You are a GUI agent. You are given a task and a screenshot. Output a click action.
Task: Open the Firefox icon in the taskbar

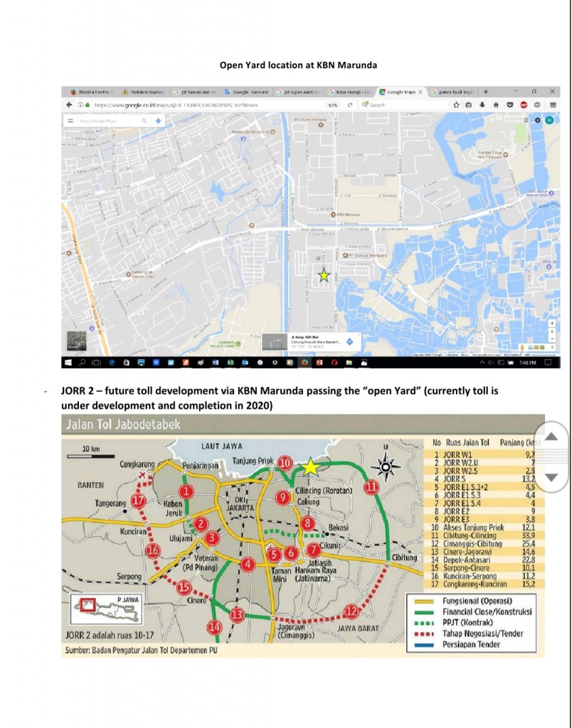304,363
